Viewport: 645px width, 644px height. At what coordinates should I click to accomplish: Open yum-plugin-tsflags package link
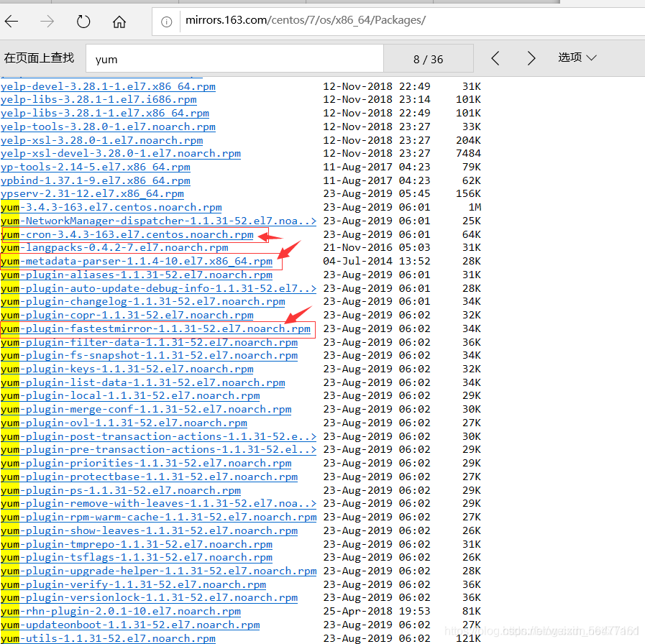click(137, 557)
